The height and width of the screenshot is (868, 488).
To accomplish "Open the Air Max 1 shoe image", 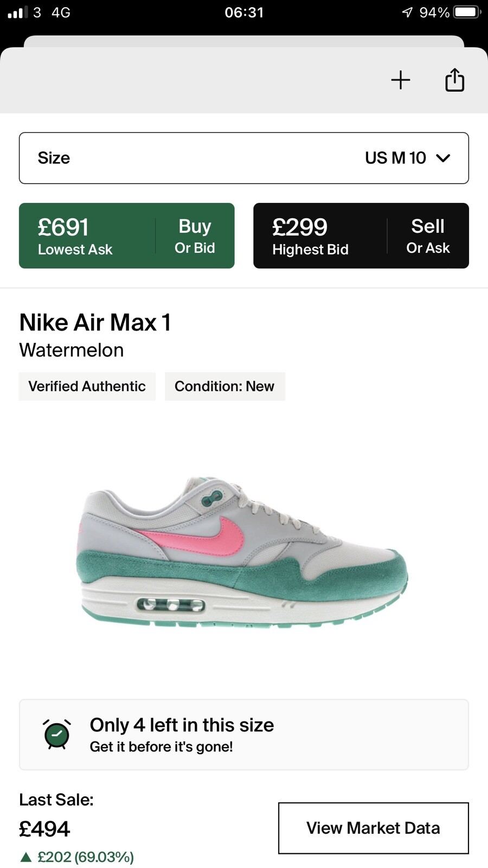I will (242, 552).
